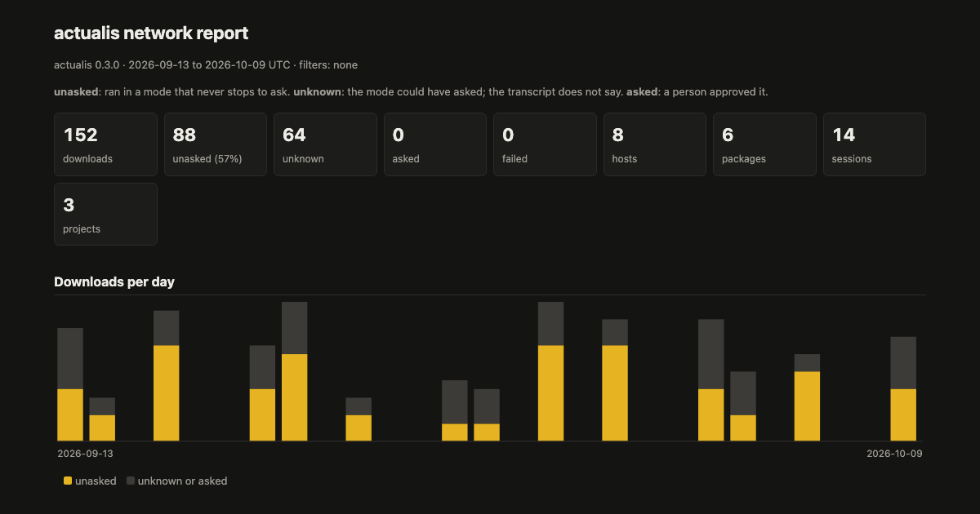Click the "2026-09-13" start date axis label

(x=85, y=454)
